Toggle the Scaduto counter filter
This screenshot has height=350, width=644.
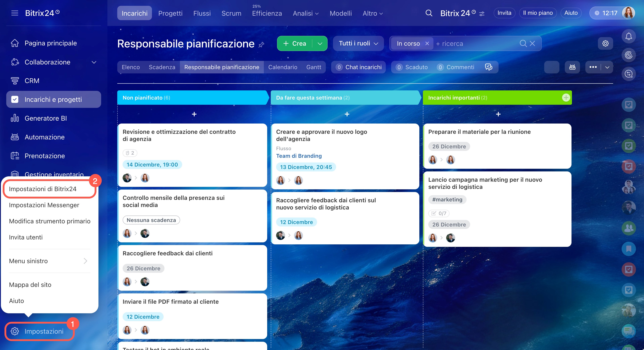pyautogui.click(x=412, y=67)
